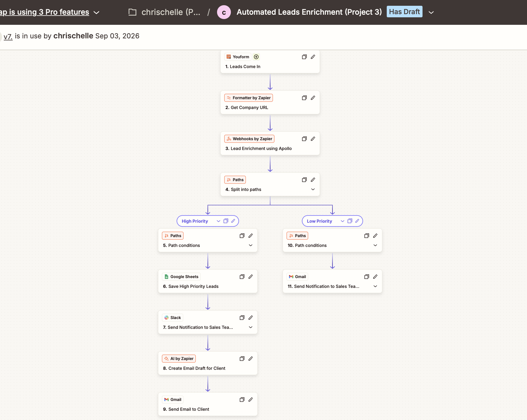The image size is (527, 420).
Task: Duplicate the Low Priority path
Action: (350, 221)
